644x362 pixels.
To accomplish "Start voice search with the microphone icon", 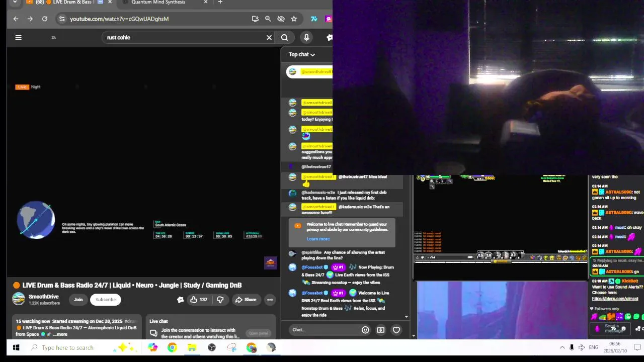I will pos(306,37).
